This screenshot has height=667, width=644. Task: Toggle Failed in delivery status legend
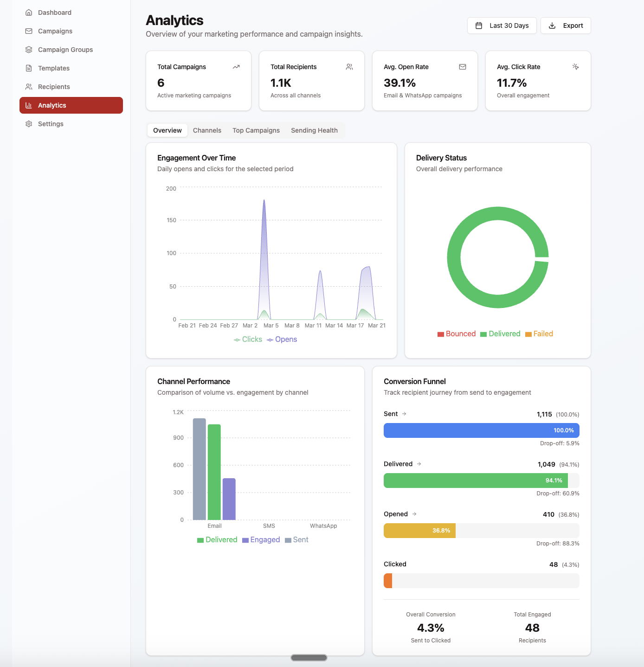coord(539,334)
